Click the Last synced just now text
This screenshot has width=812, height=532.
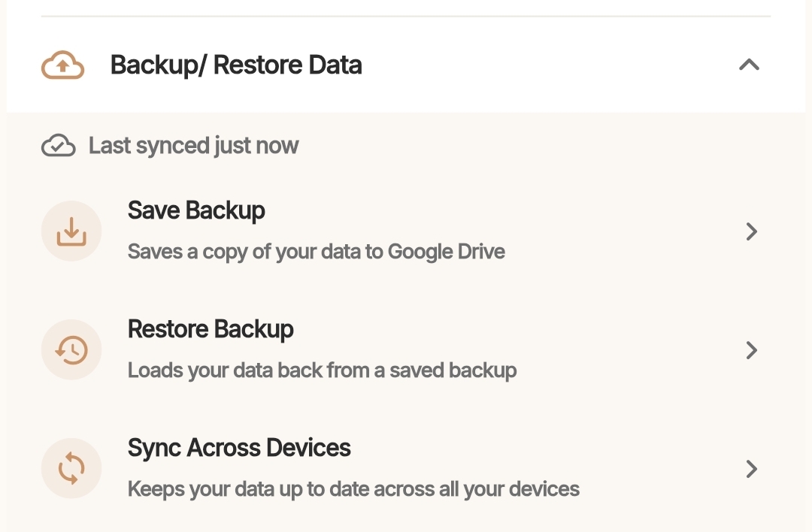pos(194,146)
